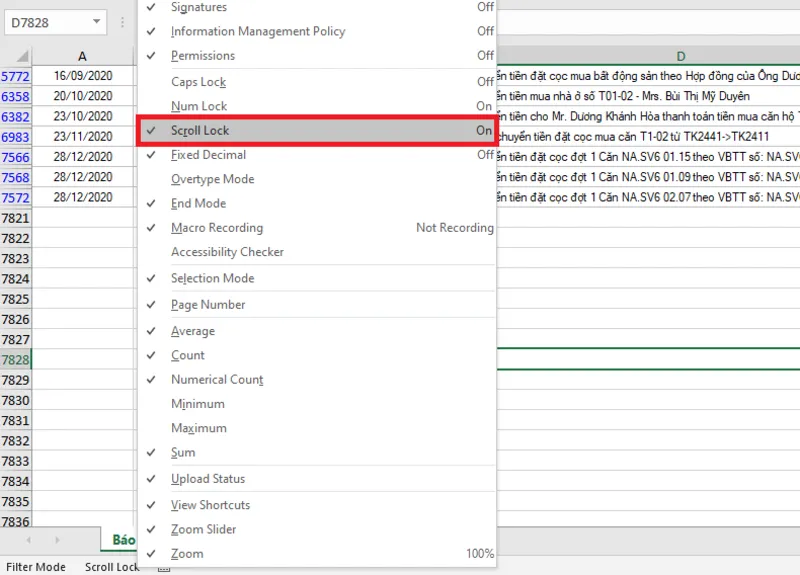Click the sheet tab scroll right arrow
The height and width of the screenshot is (575, 800).
(57, 539)
